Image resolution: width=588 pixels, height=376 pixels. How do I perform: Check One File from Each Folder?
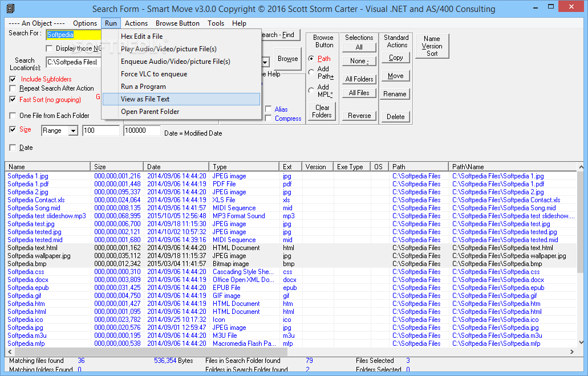(x=13, y=116)
